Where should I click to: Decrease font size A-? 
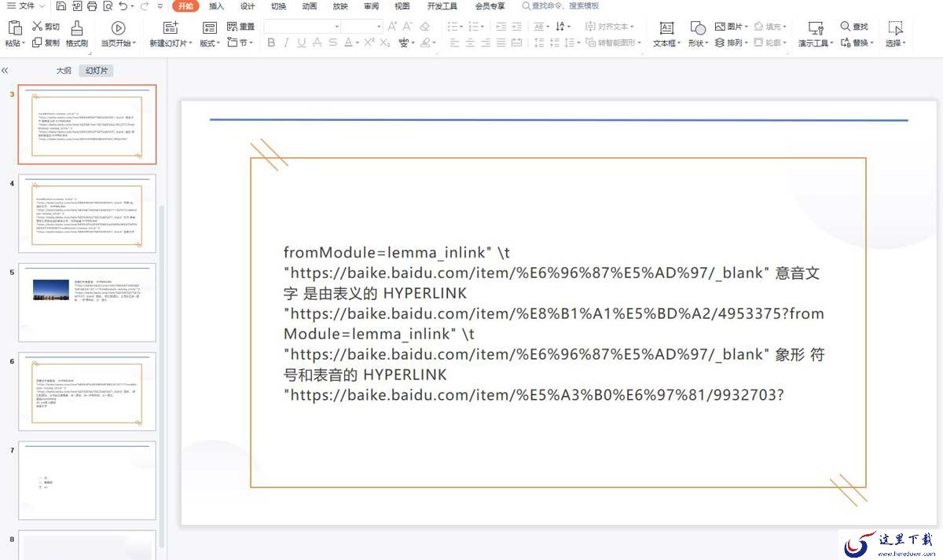pyautogui.click(x=409, y=27)
